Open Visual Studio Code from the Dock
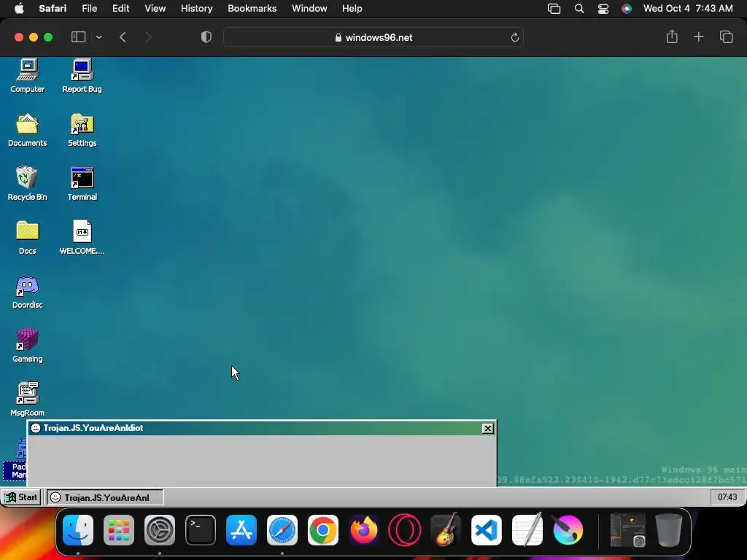This screenshot has width=747, height=560. pos(486,529)
